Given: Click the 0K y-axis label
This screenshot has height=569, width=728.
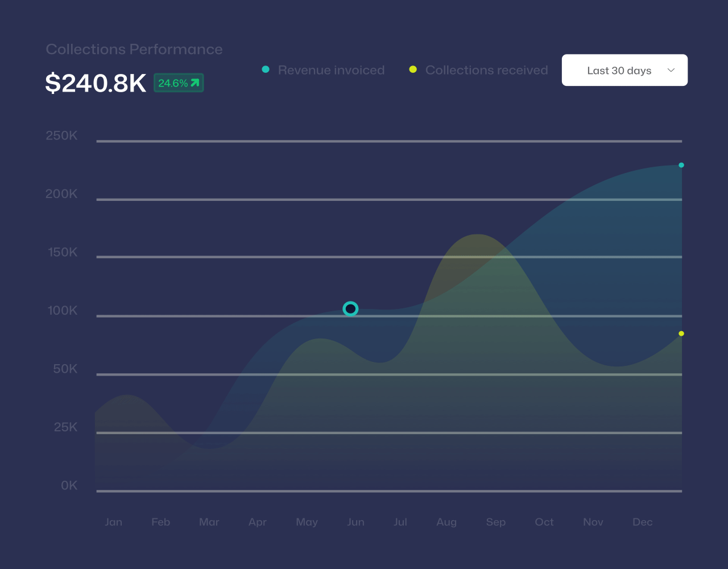Looking at the screenshot, I should tap(69, 485).
